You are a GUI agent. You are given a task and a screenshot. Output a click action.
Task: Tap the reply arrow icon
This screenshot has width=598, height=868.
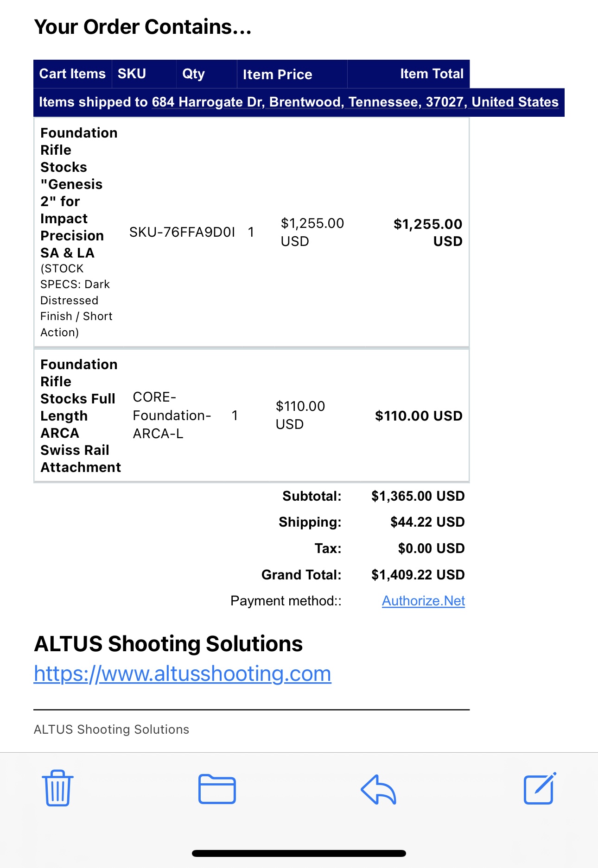click(378, 789)
